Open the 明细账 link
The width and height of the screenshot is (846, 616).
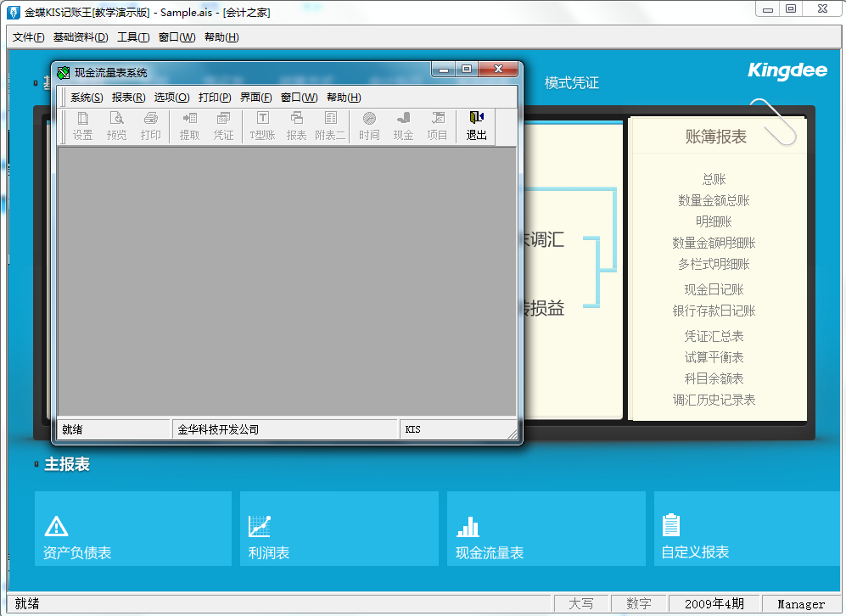tap(714, 221)
